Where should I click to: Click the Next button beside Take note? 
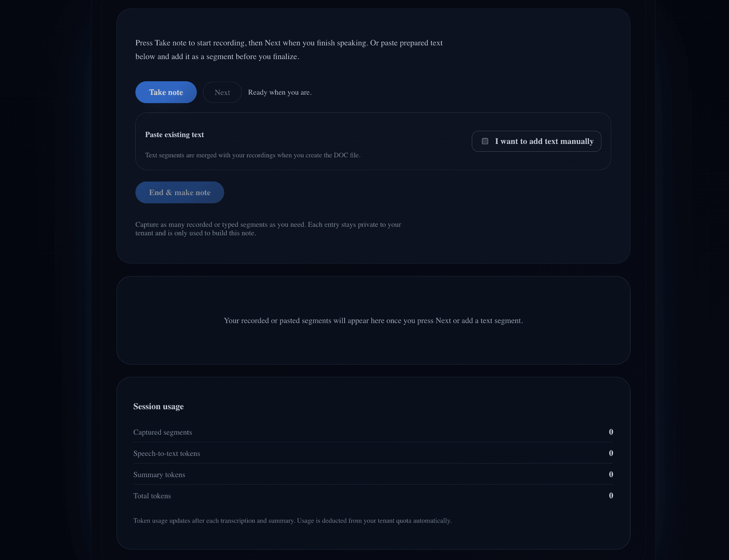point(222,92)
